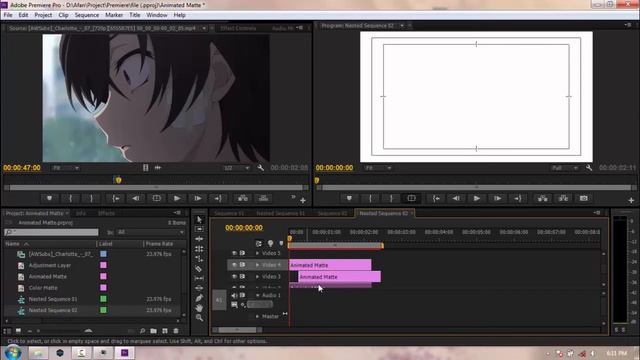Screen dimensions: 640x360
Task: Toggle sync lock on Video 5 track
Action: click(x=242, y=253)
